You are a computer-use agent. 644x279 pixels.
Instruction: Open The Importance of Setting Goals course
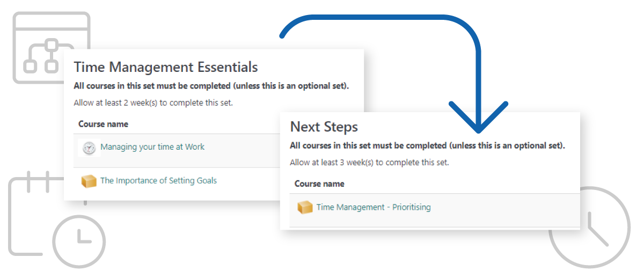(x=158, y=181)
